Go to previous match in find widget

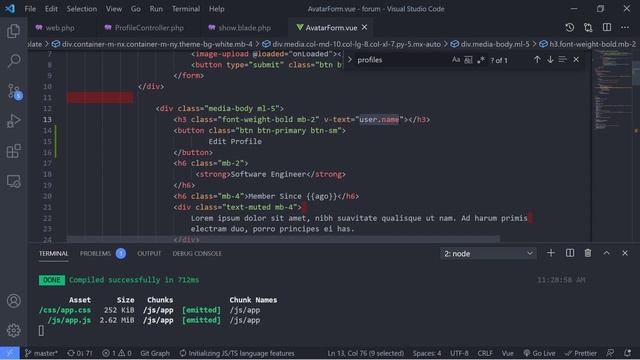[x=537, y=60]
